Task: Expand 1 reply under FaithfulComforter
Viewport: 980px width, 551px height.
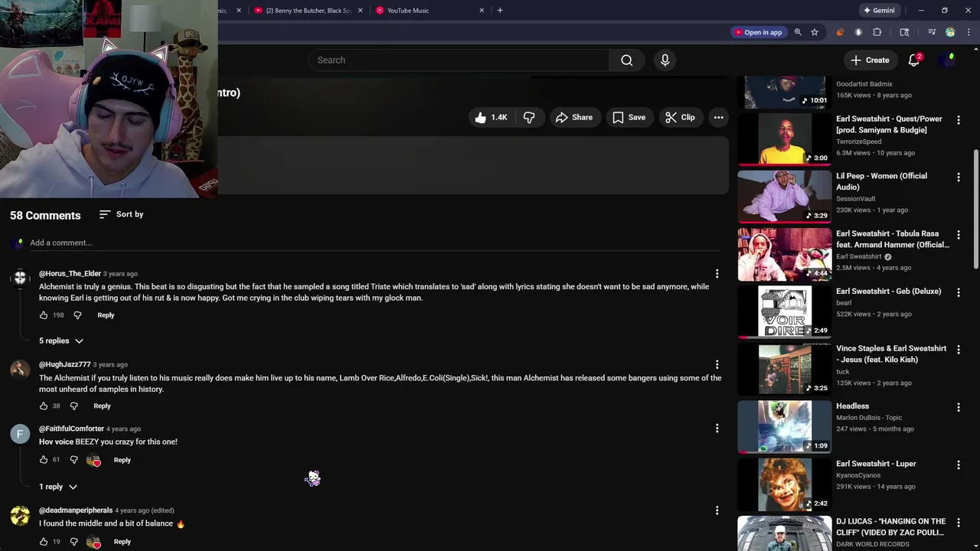Action: 58,487
